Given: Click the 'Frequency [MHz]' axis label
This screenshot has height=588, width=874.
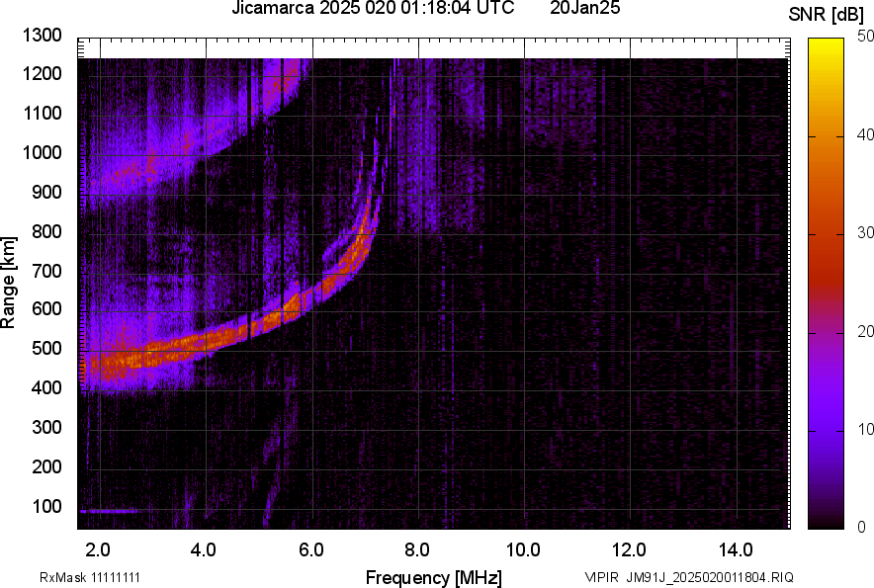Looking at the screenshot, I should pyautogui.click(x=434, y=577).
